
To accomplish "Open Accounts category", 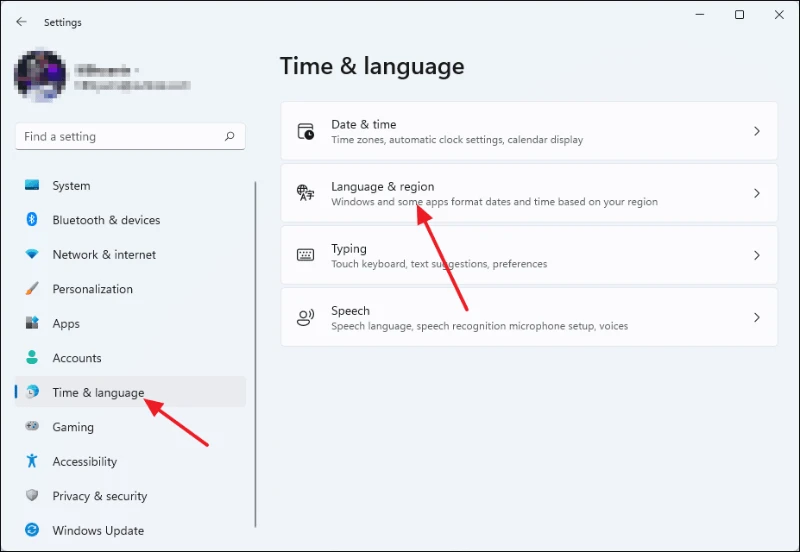I will click(77, 358).
